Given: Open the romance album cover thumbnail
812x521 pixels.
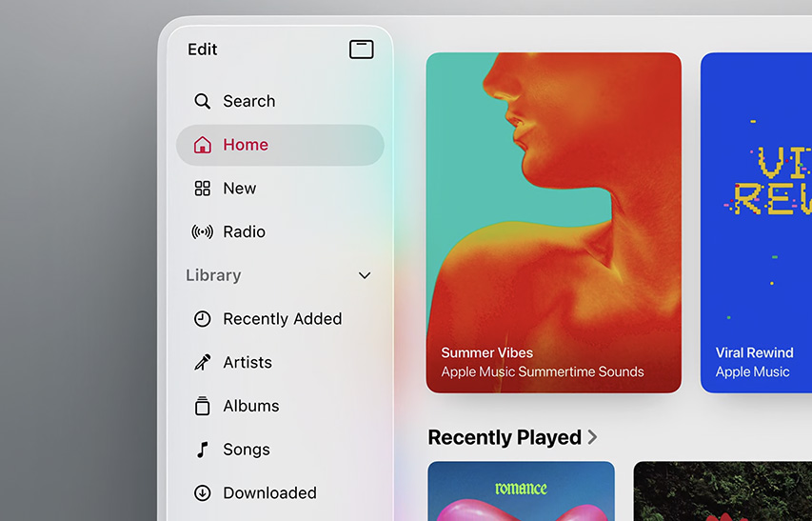Looking at the screenshot, I should click(x=521, y=491).
